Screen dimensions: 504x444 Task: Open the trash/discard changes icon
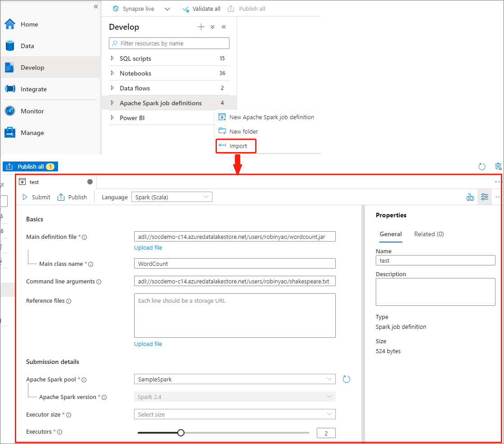[498, 166]
